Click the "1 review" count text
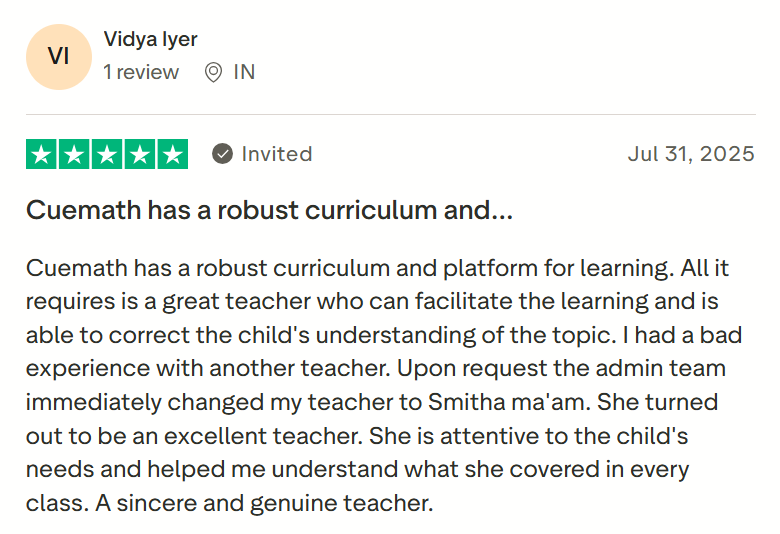Screen dimensions: 780x534 141,72
